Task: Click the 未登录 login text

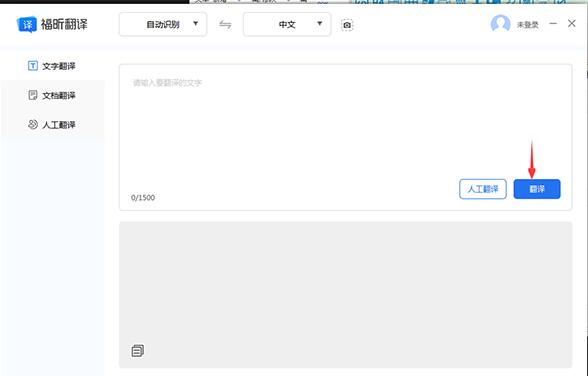Action: 528,25
